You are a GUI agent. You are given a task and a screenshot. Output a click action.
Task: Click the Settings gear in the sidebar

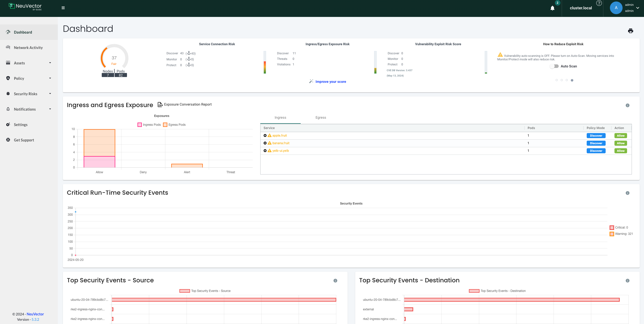(21, 124)
